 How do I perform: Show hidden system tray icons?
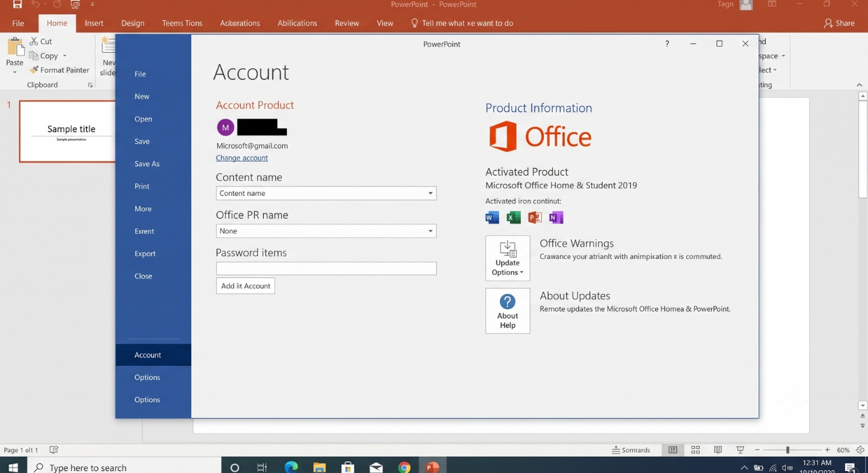[744, 468]
